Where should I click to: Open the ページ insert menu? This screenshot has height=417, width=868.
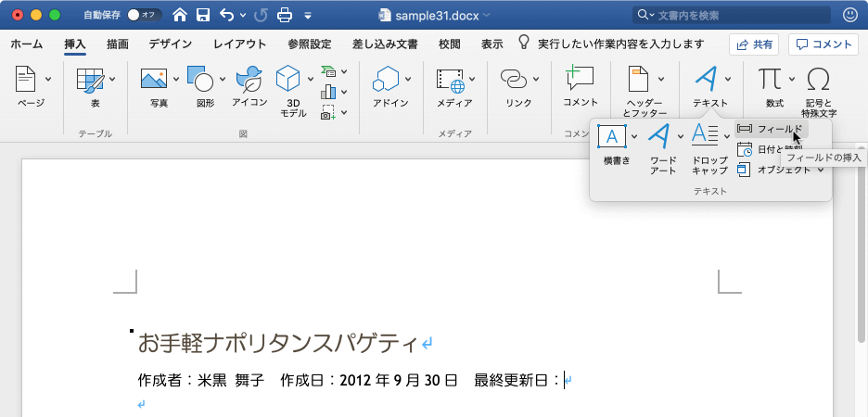click(x=32, y=86)
